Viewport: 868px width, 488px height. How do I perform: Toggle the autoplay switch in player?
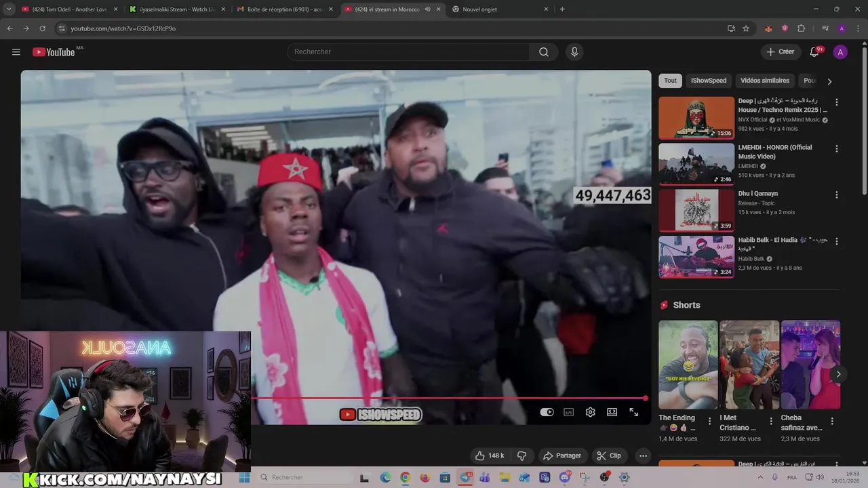[x=547, y=412]
